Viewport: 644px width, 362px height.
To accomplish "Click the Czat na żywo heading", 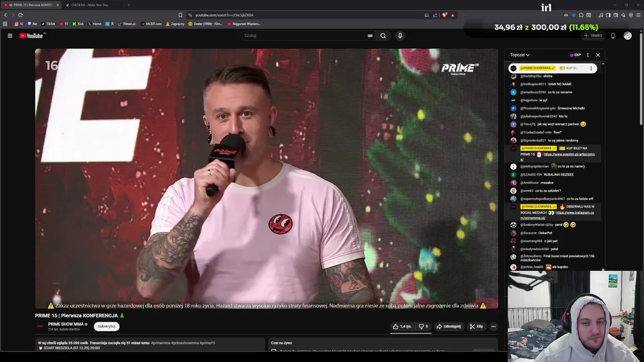I will click(x=281, y=343).
